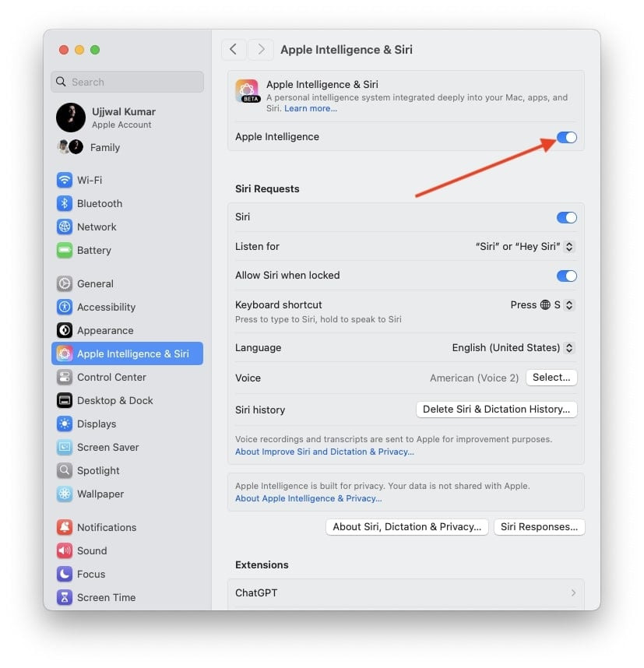Click the Desktop & Dock icon

click(x=65, y=401)
